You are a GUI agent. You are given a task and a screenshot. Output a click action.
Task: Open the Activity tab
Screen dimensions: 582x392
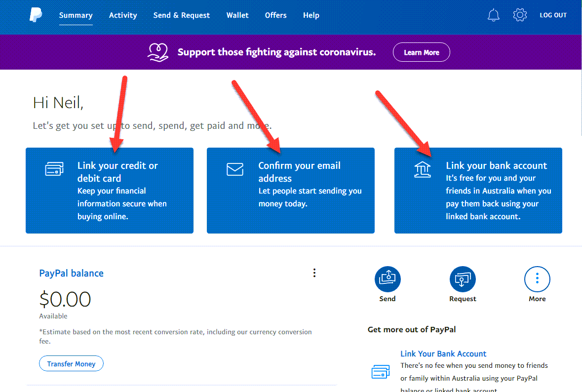click(x=123, y=15)
